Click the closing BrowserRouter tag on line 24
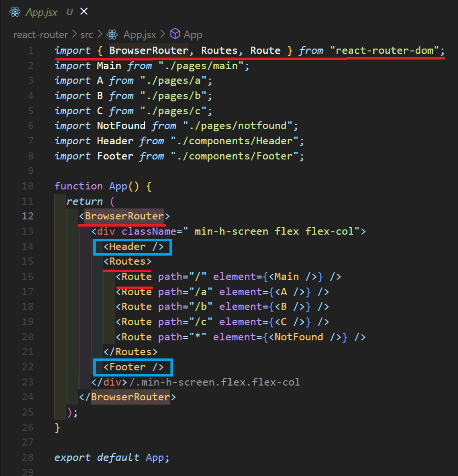The image size is (458, 476). tap(127, 397)
